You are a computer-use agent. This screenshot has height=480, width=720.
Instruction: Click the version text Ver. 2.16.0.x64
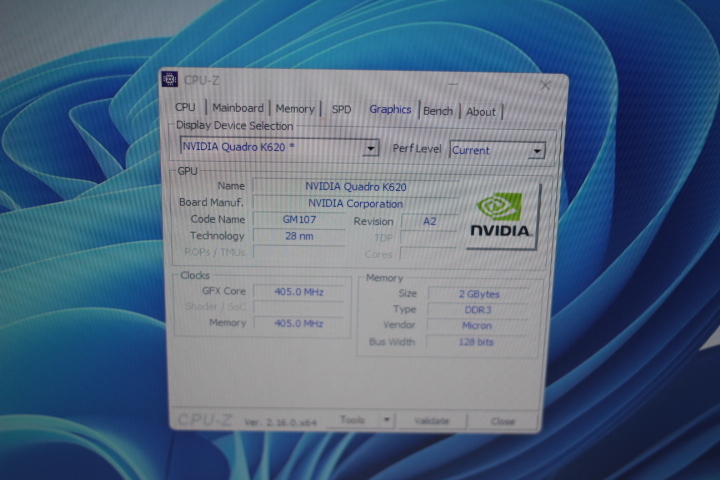point(280,422)
